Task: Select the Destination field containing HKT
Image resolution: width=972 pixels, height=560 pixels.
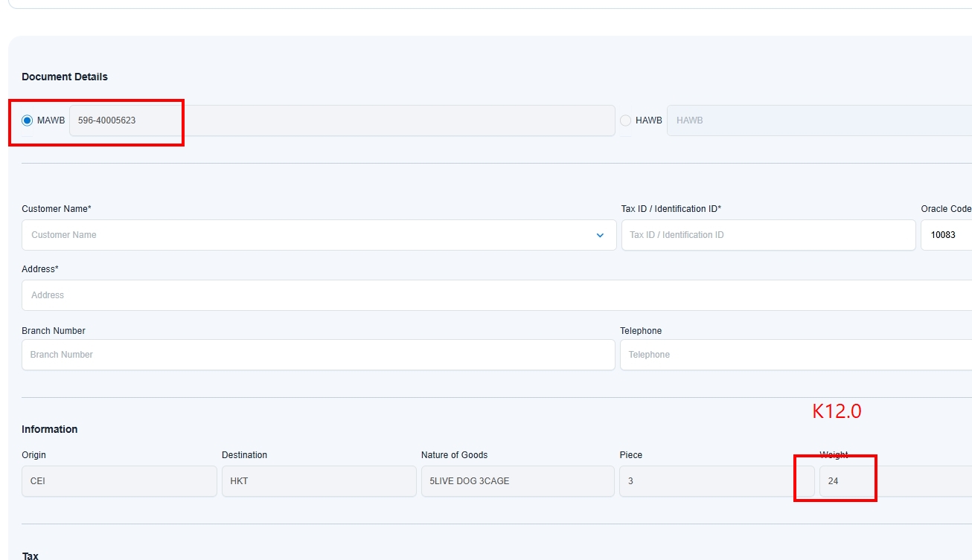Action: click(319, 481)
